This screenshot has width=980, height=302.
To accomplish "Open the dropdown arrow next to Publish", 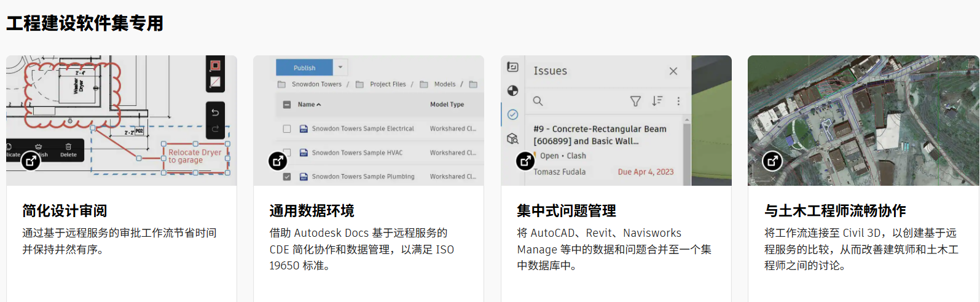I will 340,67.
